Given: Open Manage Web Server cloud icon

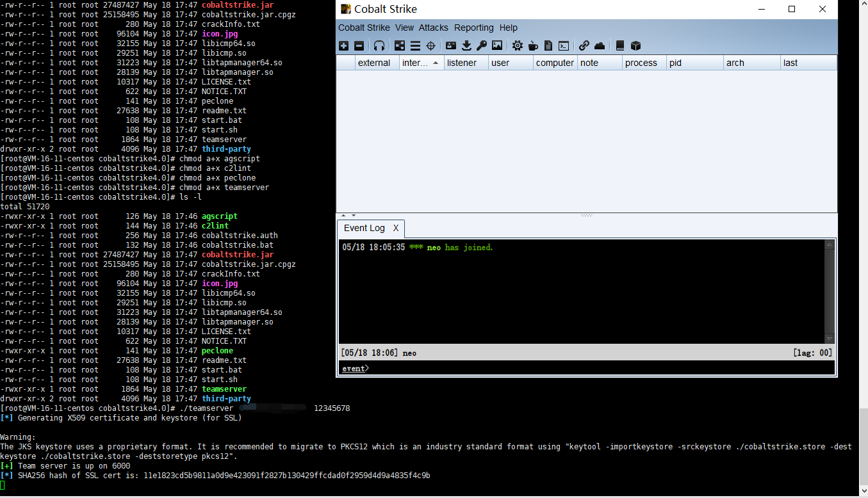Looking at the screenshot, I should pyautogui.click(x=600, y=45).
